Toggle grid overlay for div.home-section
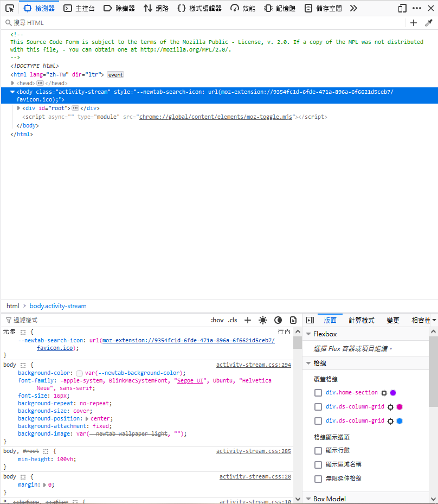438x504 pixels. (318, 393)
